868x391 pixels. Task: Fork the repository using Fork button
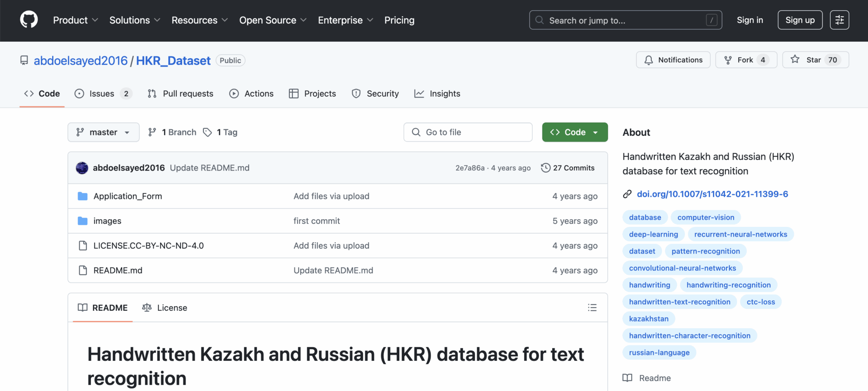pos(746,60)
